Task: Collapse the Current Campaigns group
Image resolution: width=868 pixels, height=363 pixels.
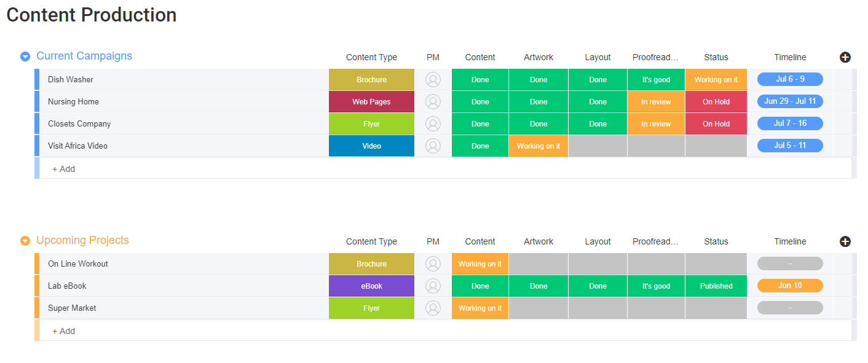Action: click(x=25, y=56)
